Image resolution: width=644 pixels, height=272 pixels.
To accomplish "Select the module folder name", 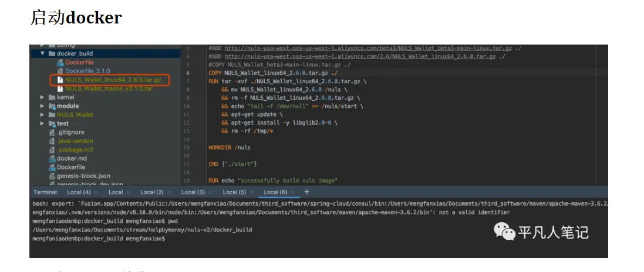I will pos(68,106).
